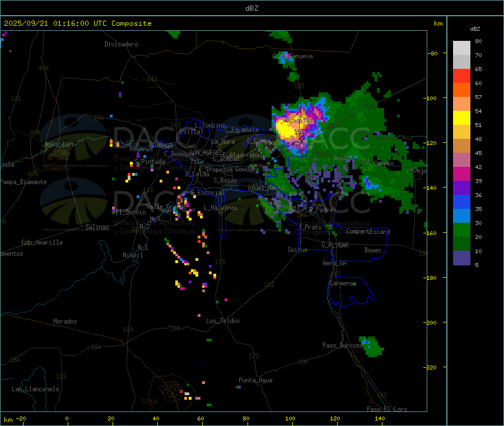This screenshot has width=504, height=426.
Task: Click the La_Nora place label
Action: [223, 142]
